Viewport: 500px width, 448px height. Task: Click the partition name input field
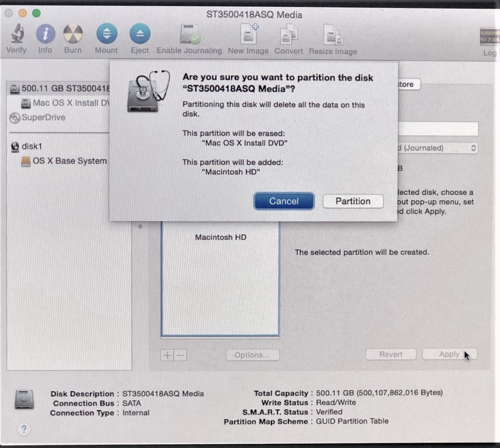438,129
